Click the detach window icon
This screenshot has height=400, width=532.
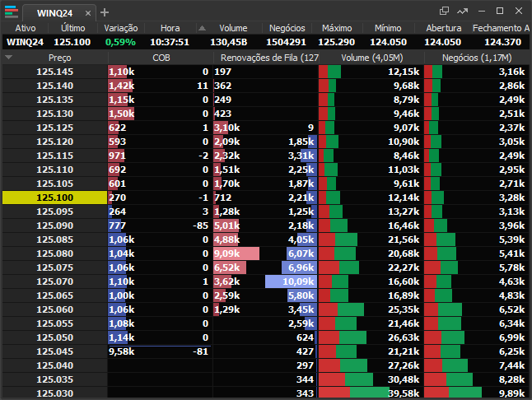pyautogui.click(x=444, y=11)
